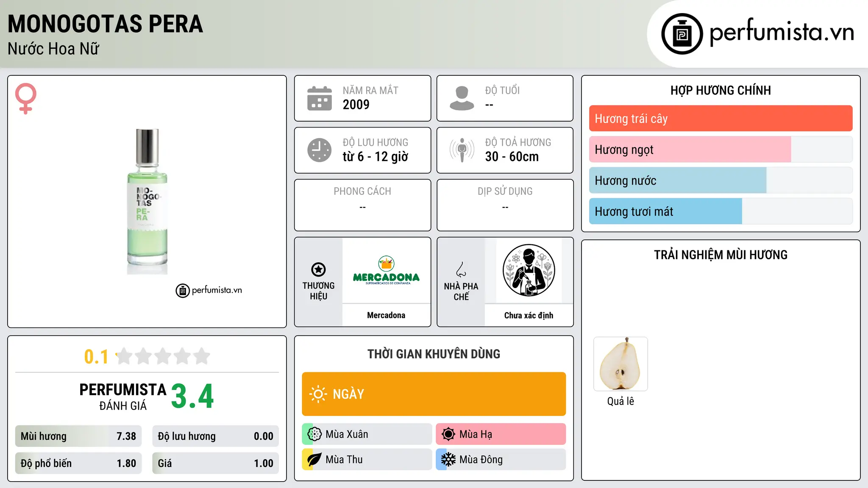Viewport: 868px width, 488px height.
Task: Click the perfumer silhouette illustration
Action: click(x=529, y=270)
